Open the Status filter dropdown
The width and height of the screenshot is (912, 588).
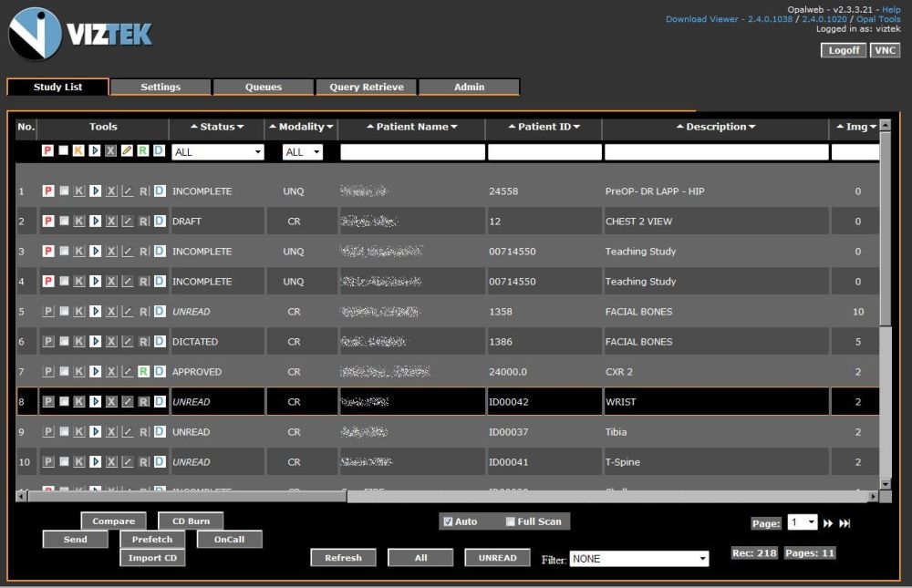click(218, 152)
